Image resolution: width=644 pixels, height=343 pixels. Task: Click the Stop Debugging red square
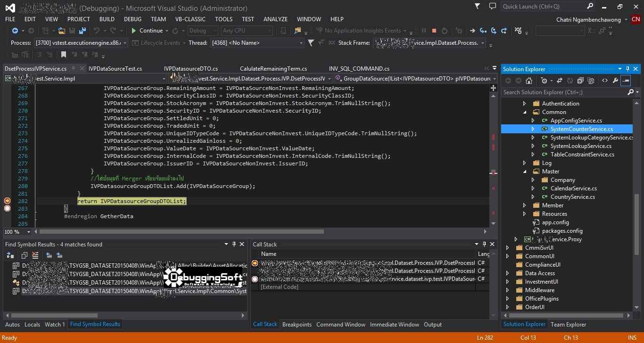(434, 31)
